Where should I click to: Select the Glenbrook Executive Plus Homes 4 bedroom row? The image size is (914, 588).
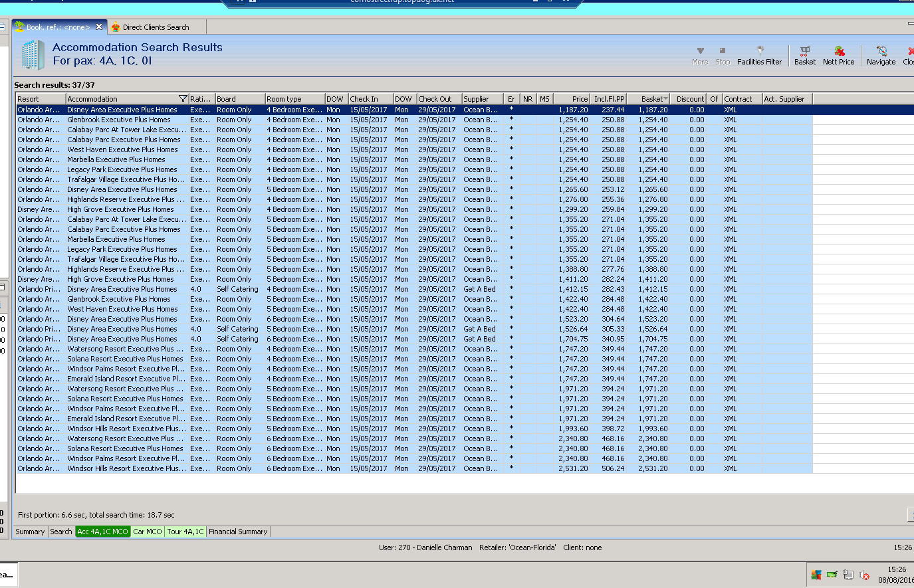coord(120,120)
